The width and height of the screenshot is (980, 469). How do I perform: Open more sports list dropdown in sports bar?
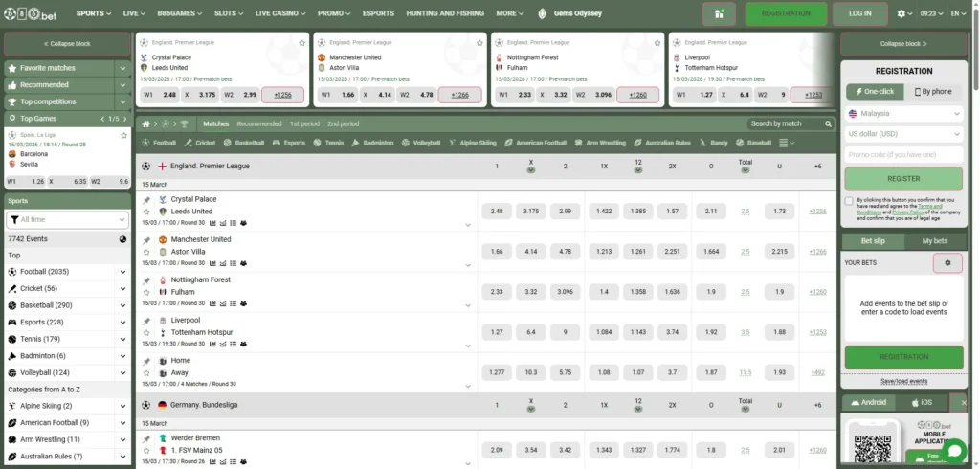click(x=787, y=143)
